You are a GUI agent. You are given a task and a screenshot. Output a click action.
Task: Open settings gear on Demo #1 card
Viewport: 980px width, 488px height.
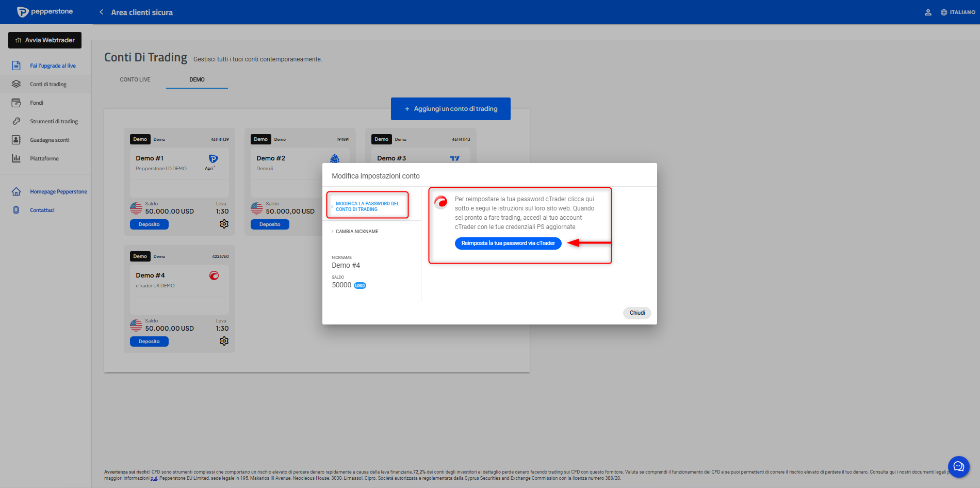point(224,224)
